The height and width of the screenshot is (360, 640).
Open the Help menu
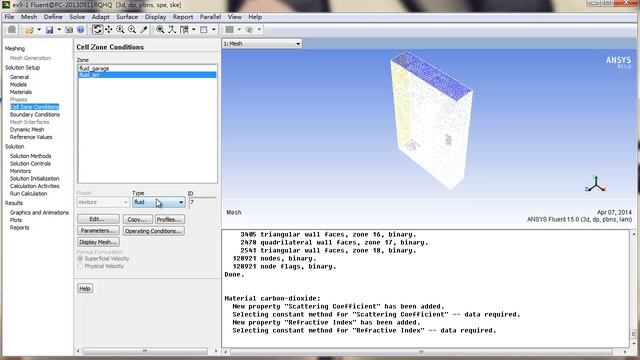pos(255,17)
